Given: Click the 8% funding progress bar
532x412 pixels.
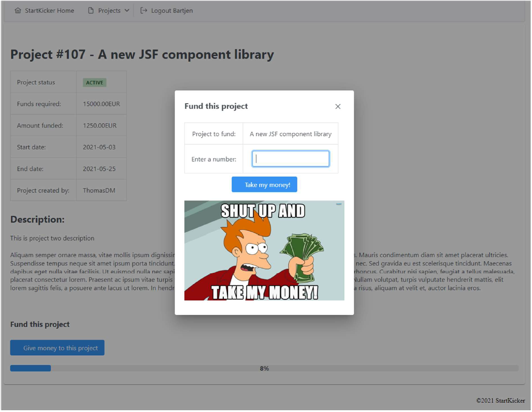Looking at the screenshot, I should pyautogui.click(x=264, y=368).
